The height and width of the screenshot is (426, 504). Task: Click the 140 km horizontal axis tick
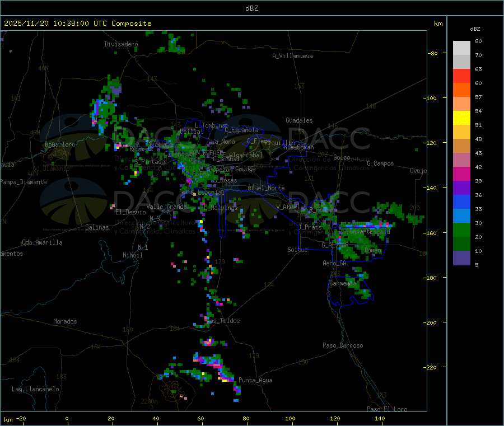point(380,418)
